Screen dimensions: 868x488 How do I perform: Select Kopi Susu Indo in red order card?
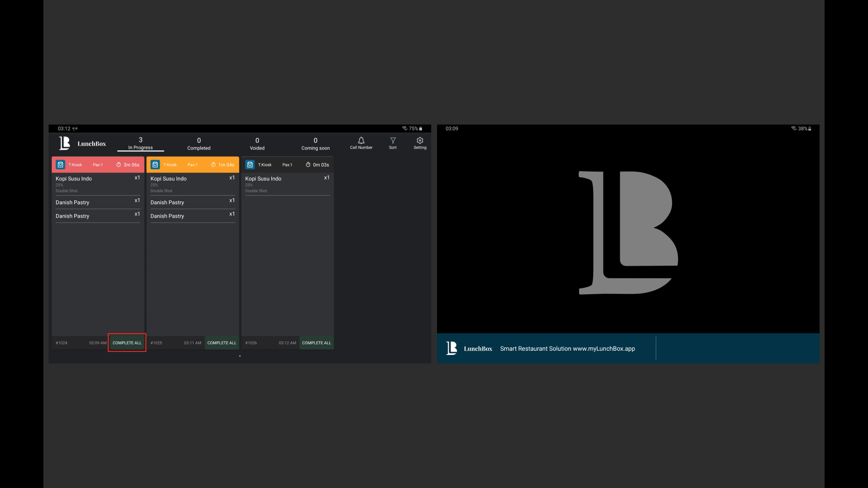74,179
